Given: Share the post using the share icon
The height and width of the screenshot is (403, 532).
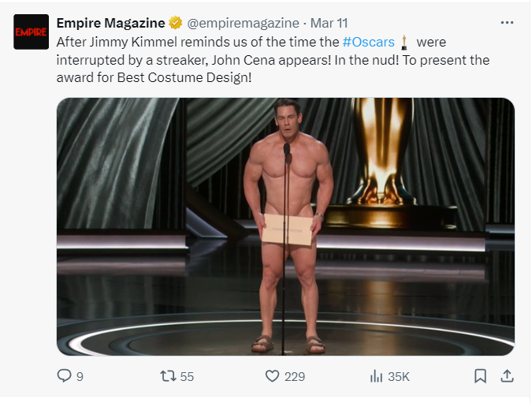Looking at the screenshot, I should pyautogui.click(x=508, y=376).
